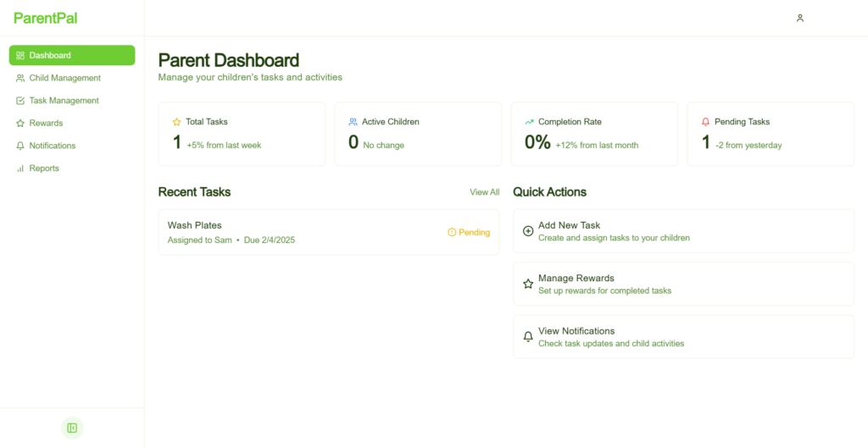Click the user profile icon in the header

click(800, 19)
